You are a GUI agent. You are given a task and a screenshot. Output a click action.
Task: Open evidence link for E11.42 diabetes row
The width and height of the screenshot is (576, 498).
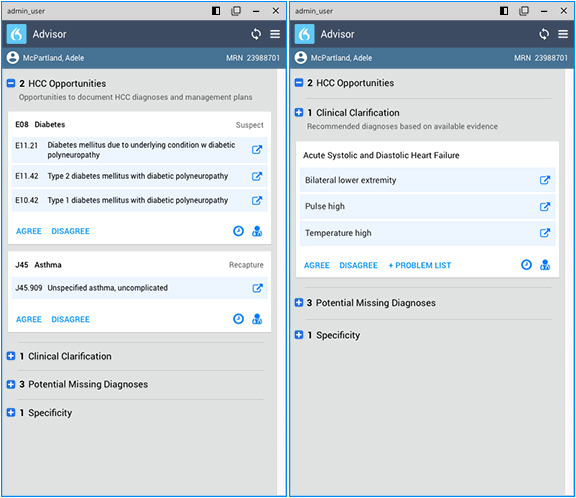point(257,176)
